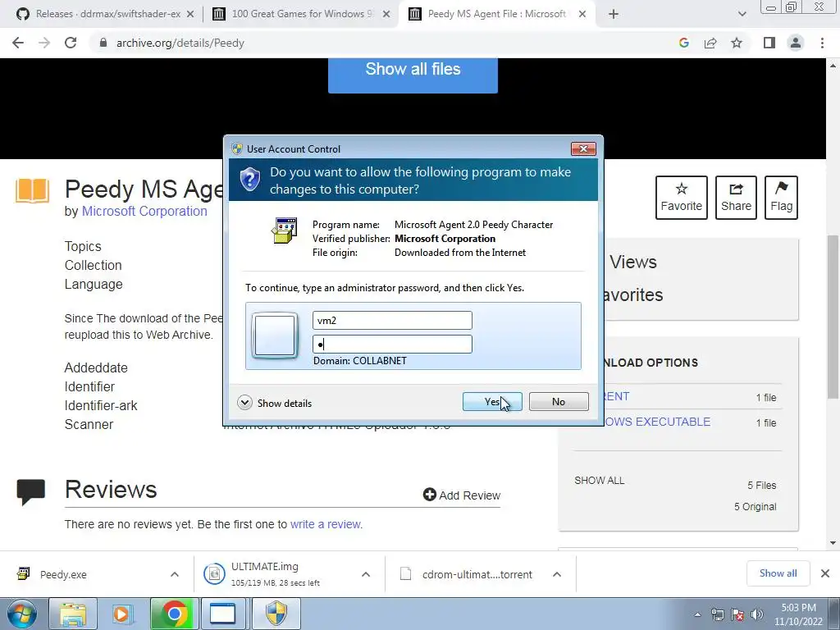The width and height of the screenshot is (840, 630).
Task: Click the page vertical scrollbar thumb
Action: tap(833, 316)
